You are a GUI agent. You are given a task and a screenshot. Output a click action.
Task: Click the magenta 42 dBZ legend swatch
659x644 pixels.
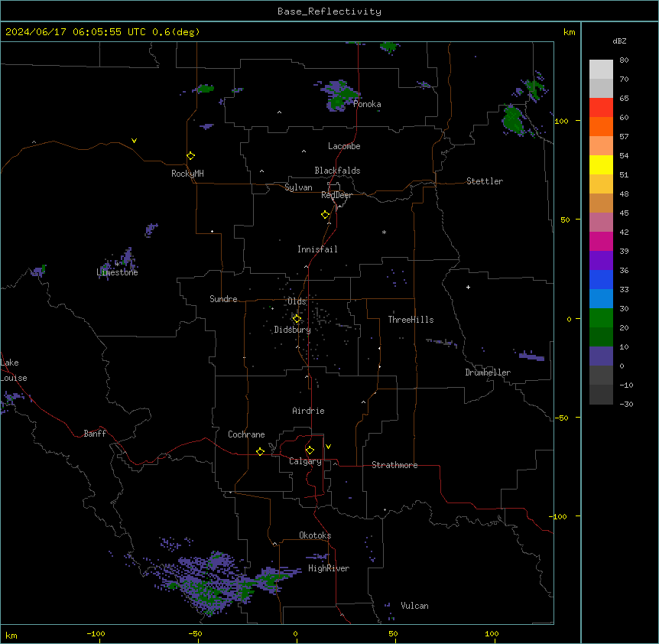click(x=601, y=242)
